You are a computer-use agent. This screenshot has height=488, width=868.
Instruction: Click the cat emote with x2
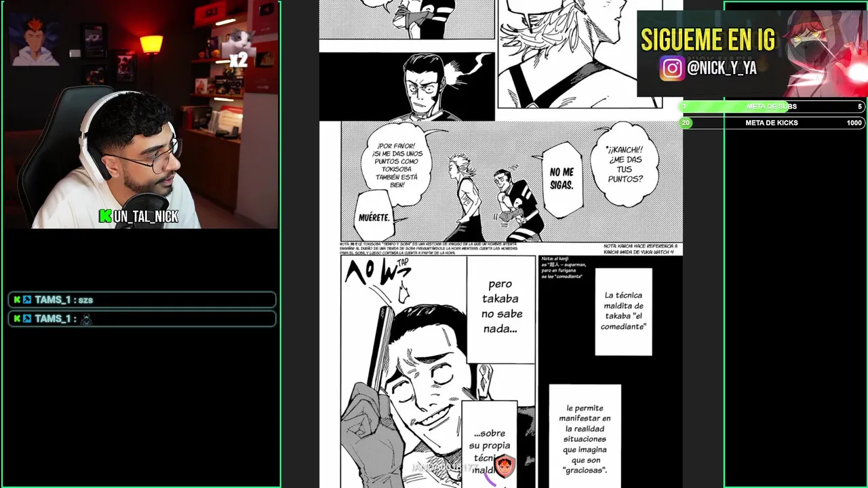[239, 49]
